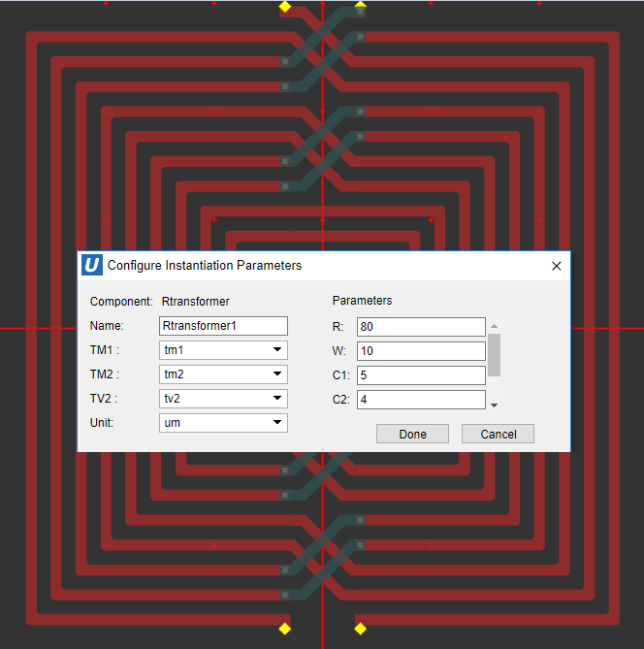Image resolution: width=644 pixels, height=649 pixels.
Task: Click the Name field containing Rtransformer1
Action: click(x=223, y=326)
